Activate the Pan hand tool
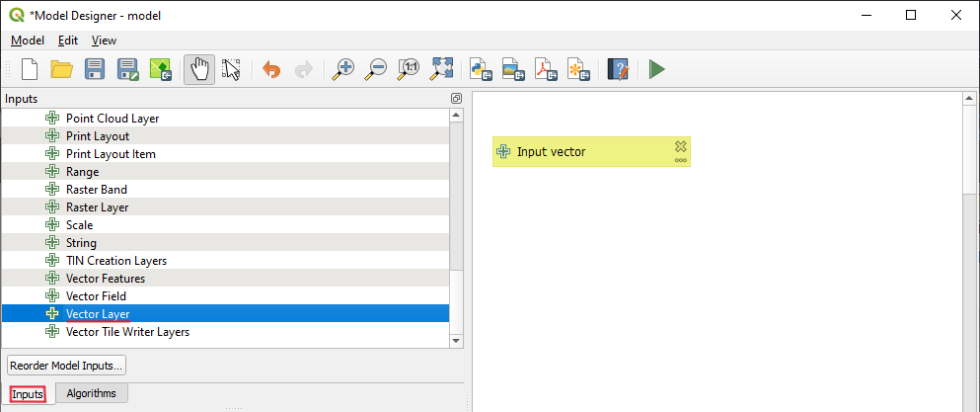 tap(199, 69)
